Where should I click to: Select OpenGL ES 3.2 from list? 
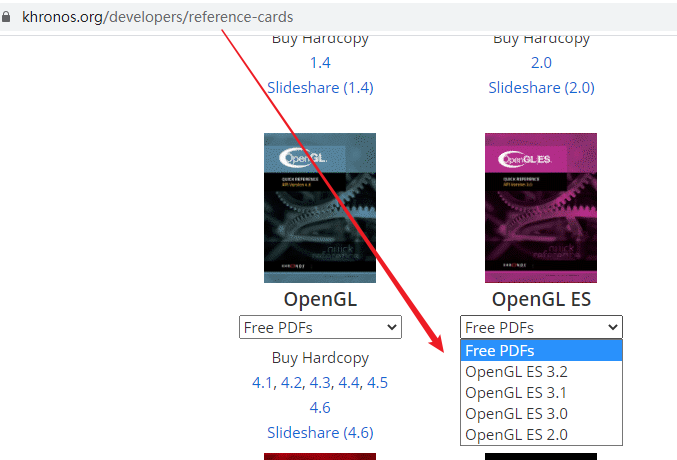541,371
